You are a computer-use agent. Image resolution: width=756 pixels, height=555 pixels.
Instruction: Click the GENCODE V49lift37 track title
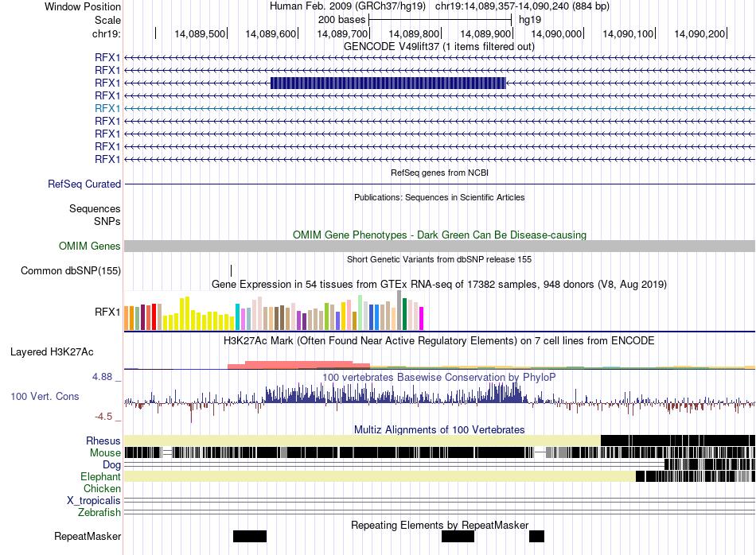click(438, 47)
